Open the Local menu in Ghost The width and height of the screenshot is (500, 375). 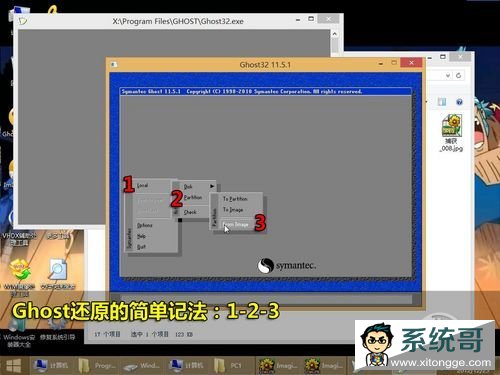click(x=142, y=185)
